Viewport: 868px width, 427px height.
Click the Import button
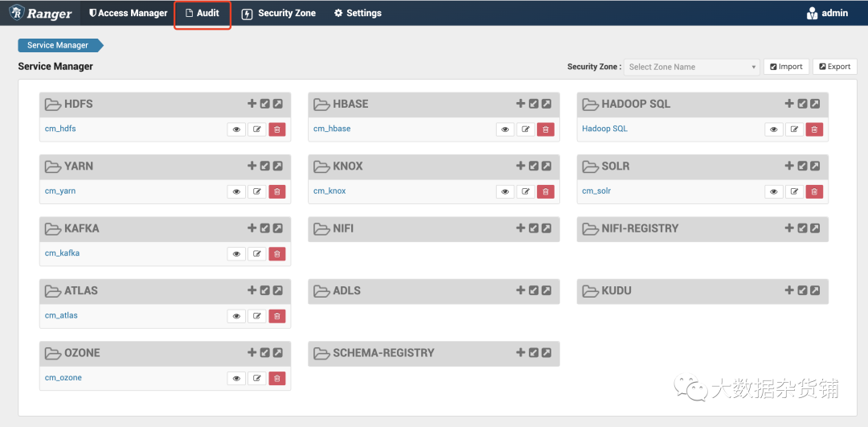[786, 67]
